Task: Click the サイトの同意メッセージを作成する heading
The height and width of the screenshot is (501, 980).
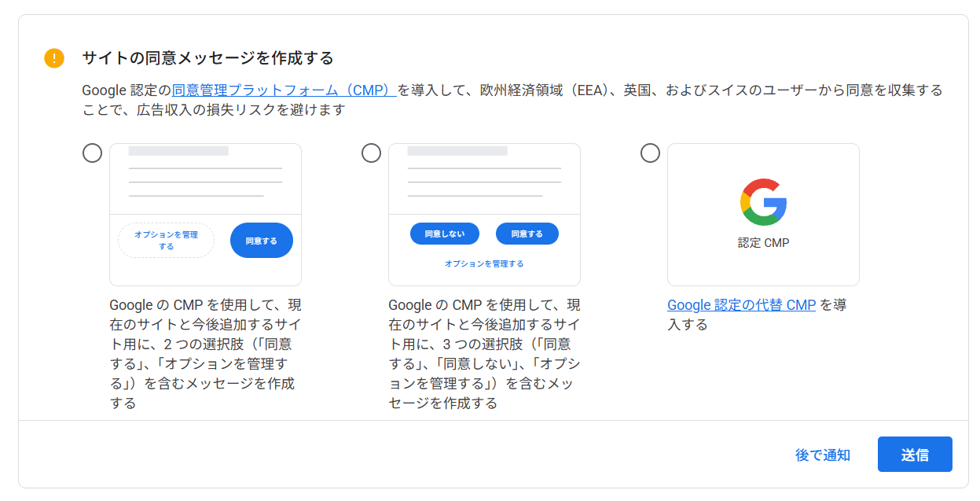Action: [208, 58]
